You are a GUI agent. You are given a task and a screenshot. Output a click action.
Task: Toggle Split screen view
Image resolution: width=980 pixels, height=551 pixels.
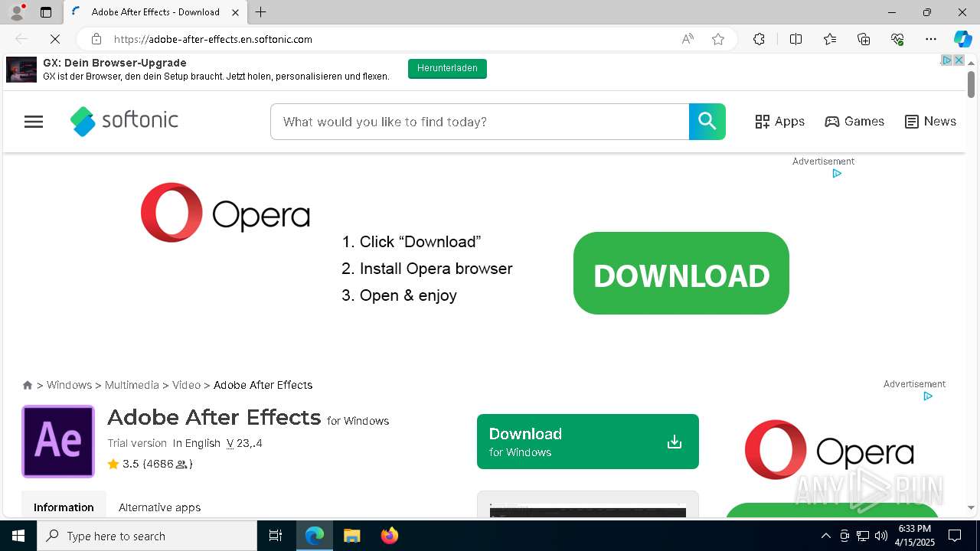(x=795, y=39)
